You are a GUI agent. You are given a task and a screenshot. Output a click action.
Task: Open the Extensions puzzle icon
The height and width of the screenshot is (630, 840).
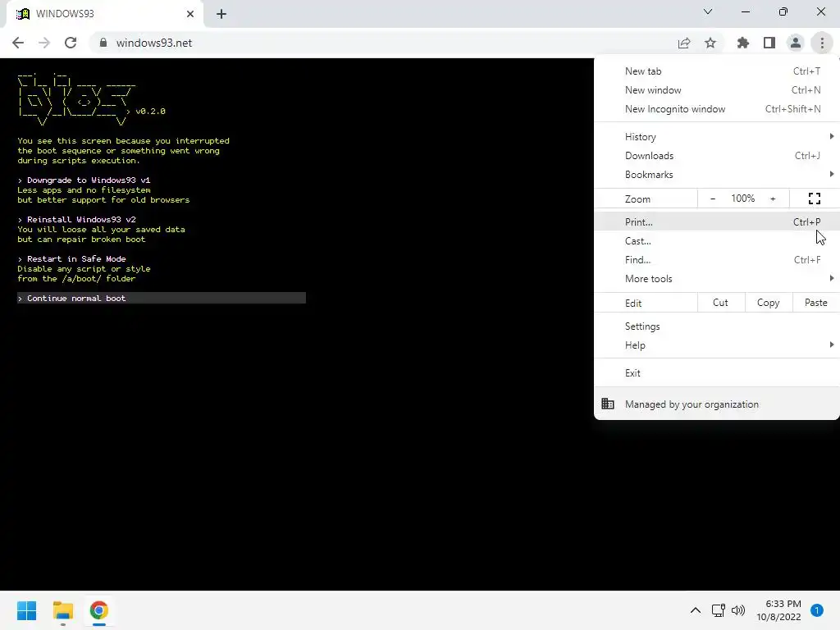[x=743, y=43]
